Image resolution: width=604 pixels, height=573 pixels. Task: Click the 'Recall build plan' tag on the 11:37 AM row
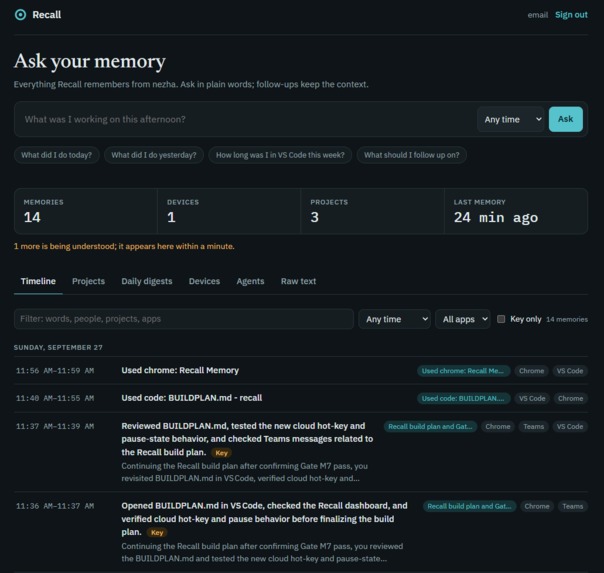click(x=430, y=426)
